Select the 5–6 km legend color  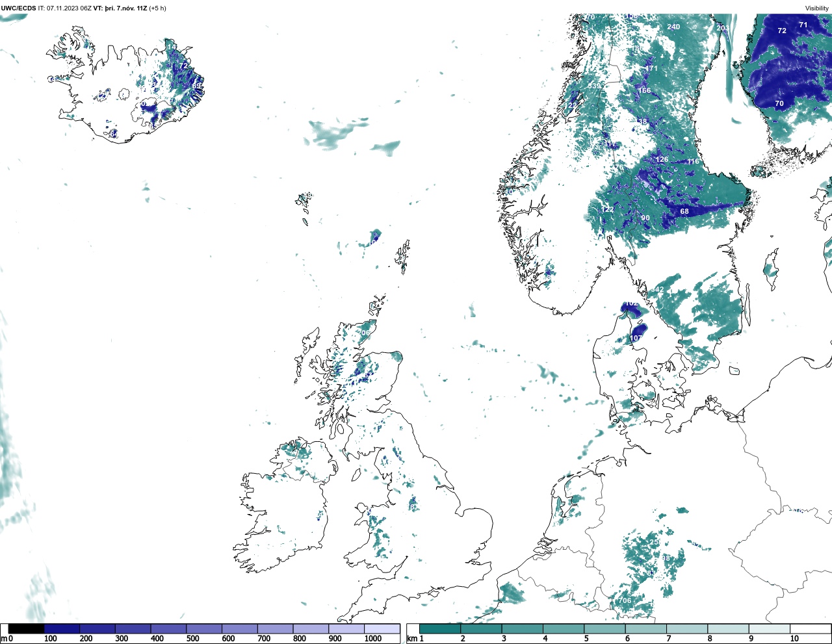[604, 628]
